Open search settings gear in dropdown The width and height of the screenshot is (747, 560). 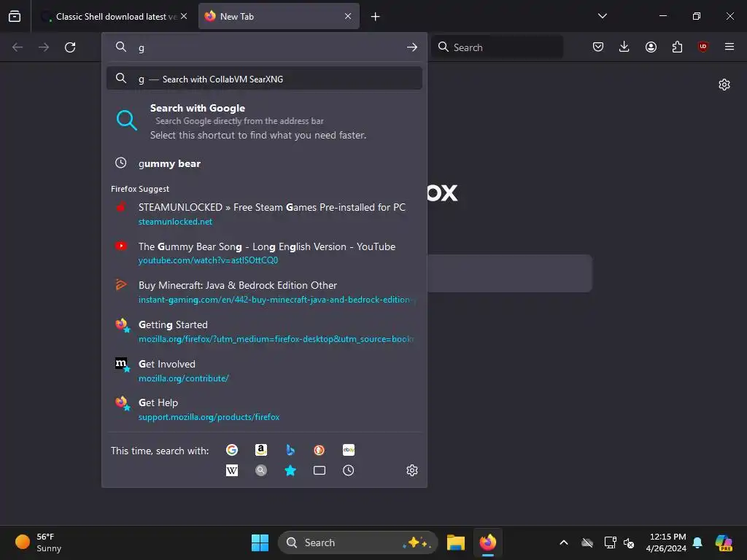pos(412,470)
